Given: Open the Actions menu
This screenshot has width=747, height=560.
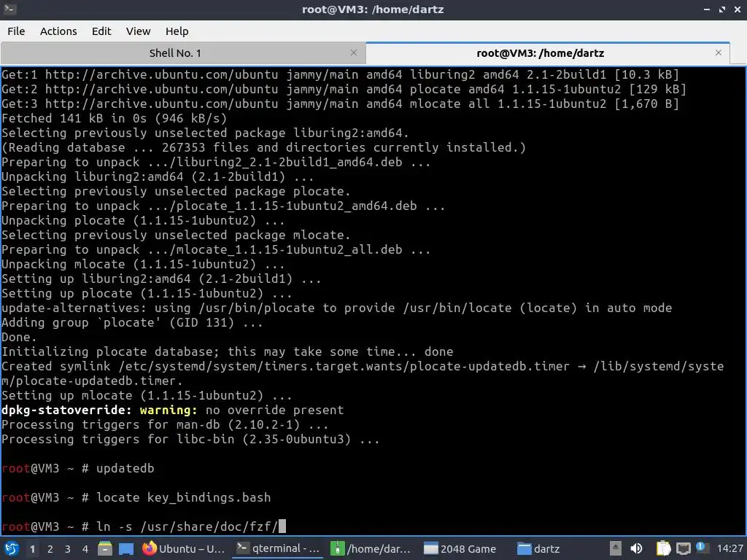Looking at the screenshot, I should pos(58,31).
